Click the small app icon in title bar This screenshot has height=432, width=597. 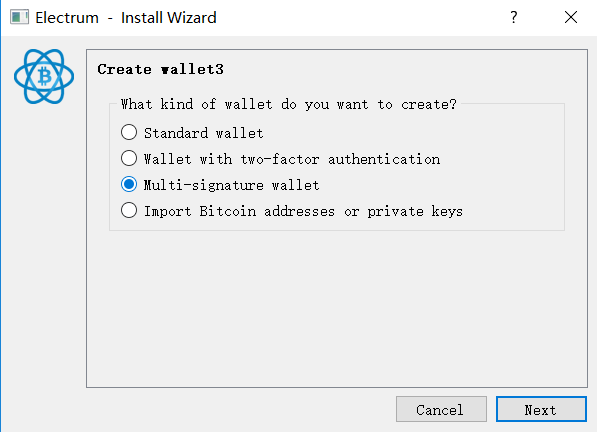(x=19, y=17)
